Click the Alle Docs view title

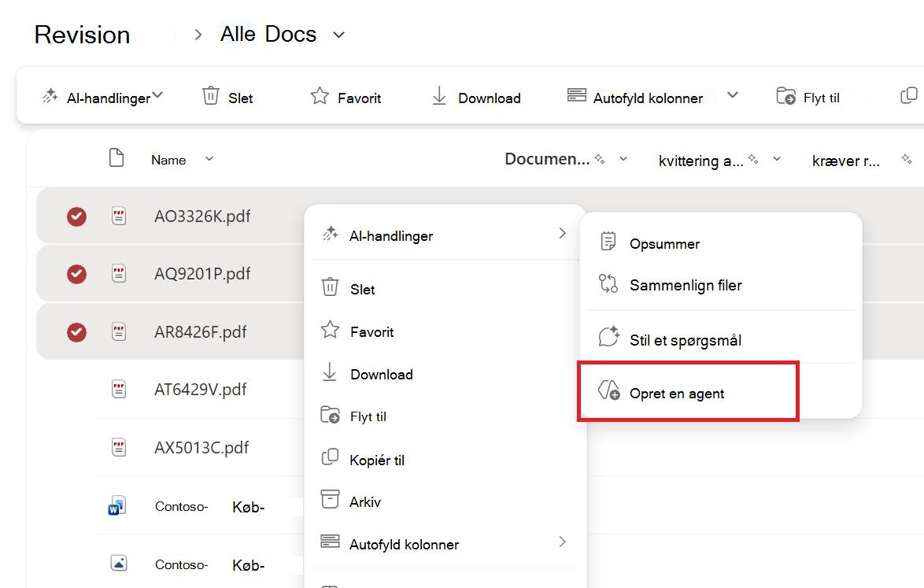(268, 34)
